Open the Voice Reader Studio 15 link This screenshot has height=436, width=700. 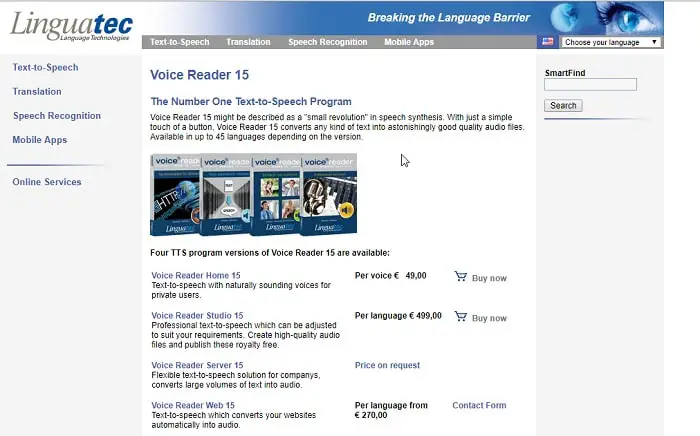coord(197,316)
